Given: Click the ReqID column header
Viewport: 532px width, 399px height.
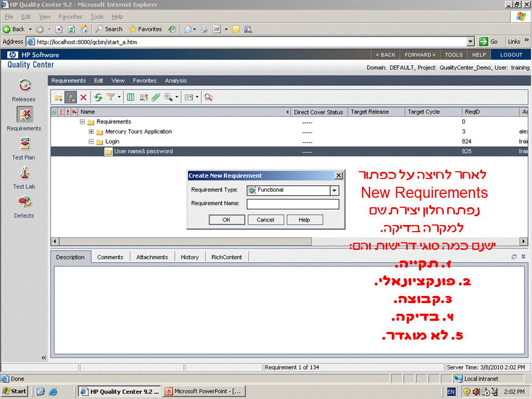Looking at the screenshot, I should 490,112.
